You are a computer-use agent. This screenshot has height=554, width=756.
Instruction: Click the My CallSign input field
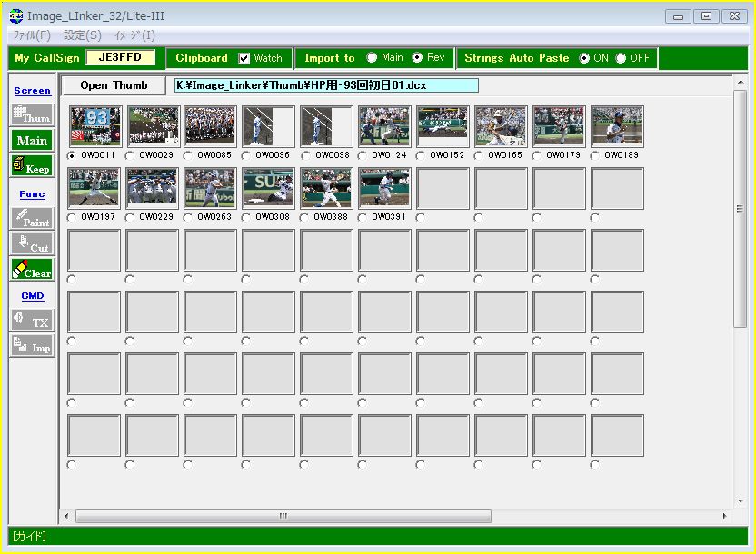(121, 58)
